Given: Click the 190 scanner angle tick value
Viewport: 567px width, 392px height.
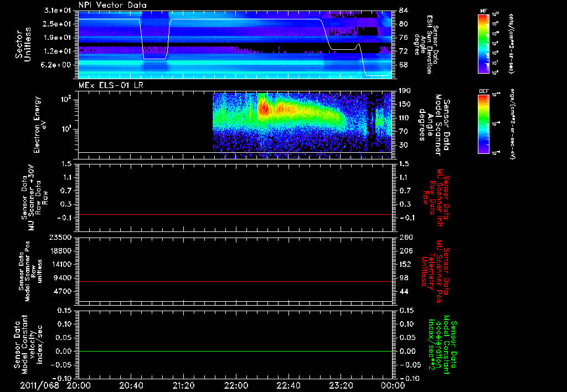Looking at the screenshot, I should (405, 91).
